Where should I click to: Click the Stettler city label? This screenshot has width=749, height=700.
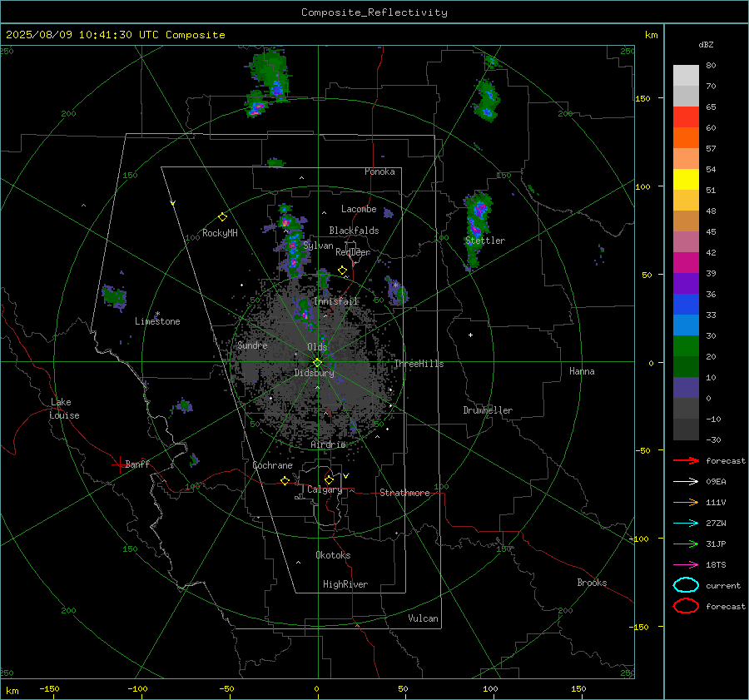(x=485, y=241)
